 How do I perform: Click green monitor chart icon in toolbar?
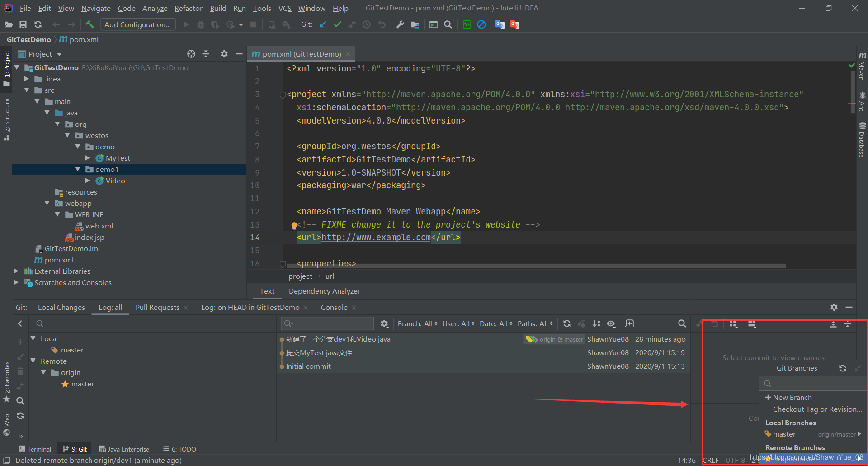point(467,24)
